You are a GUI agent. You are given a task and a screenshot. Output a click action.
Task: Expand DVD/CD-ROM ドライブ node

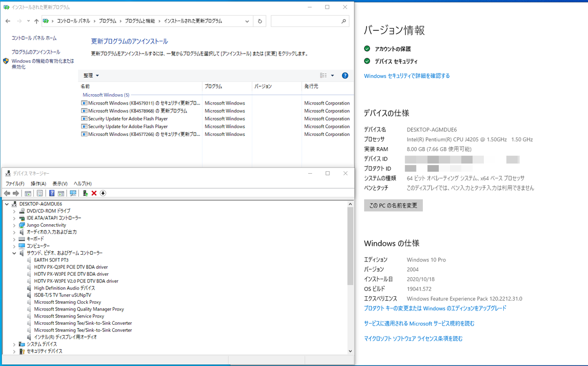coord(14,211)
